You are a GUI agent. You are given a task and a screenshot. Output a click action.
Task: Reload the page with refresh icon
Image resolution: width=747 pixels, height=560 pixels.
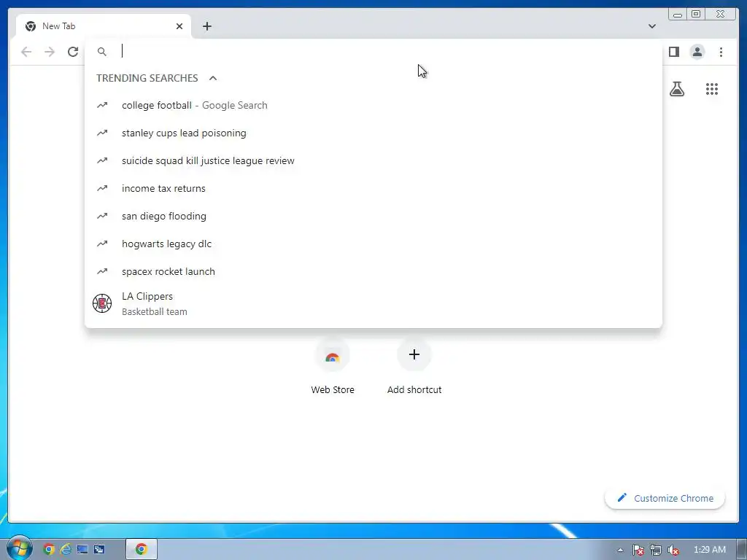(73, 52)
